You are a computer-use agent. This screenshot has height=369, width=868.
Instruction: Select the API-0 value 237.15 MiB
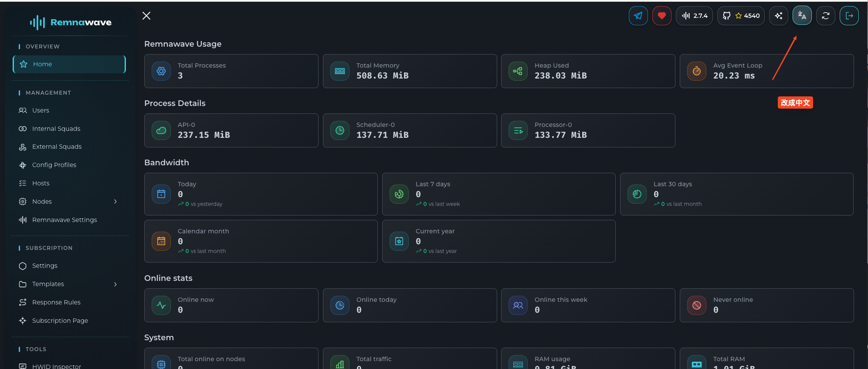[x=204, y=135]
